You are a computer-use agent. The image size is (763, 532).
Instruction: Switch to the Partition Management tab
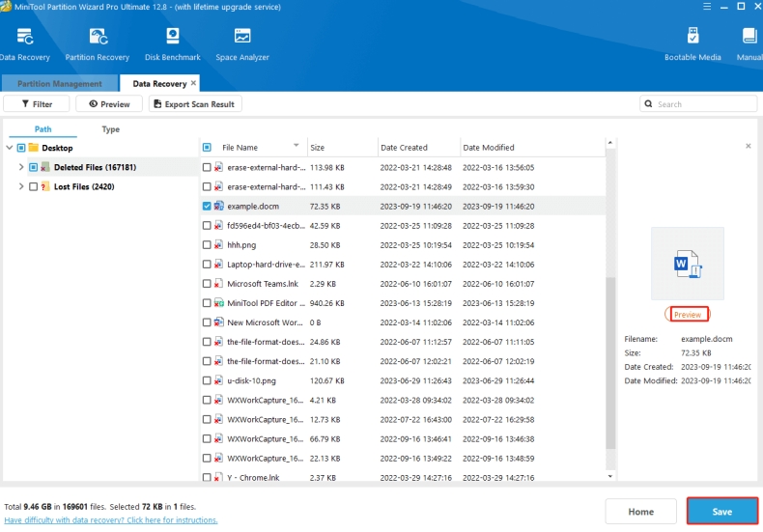click(x=60, y=84)
